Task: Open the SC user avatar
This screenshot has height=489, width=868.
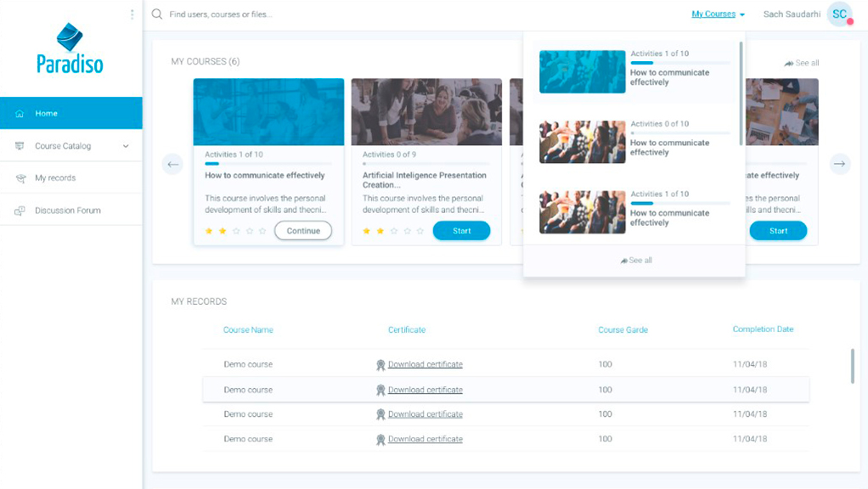Action: 840,14
